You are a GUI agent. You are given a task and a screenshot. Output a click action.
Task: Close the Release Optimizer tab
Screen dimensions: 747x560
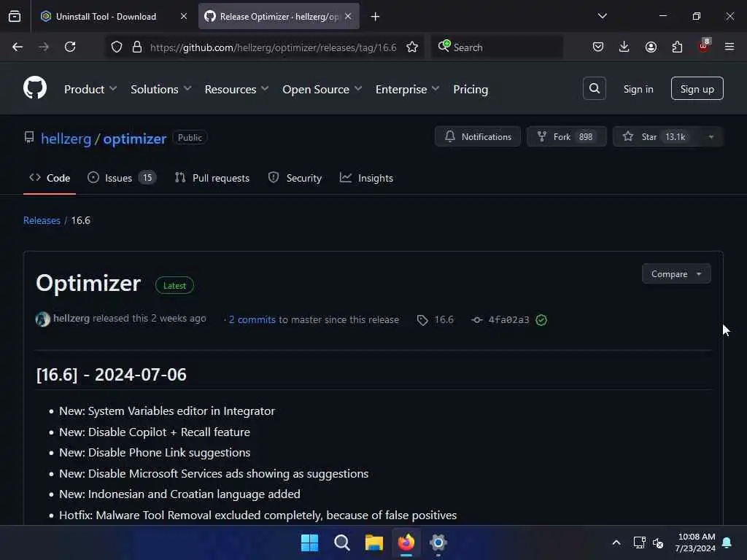click(x=348, y=17)
